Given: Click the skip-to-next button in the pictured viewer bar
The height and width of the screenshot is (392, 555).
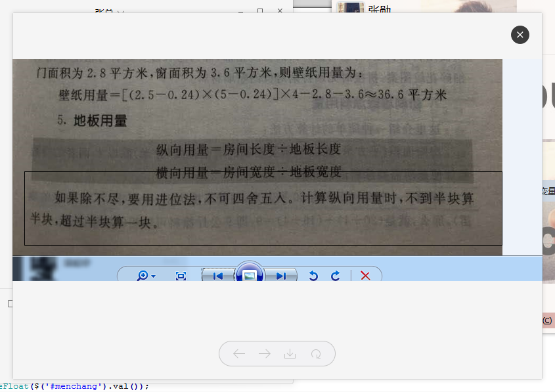Looking at the screenshot, I should [280, 276].
